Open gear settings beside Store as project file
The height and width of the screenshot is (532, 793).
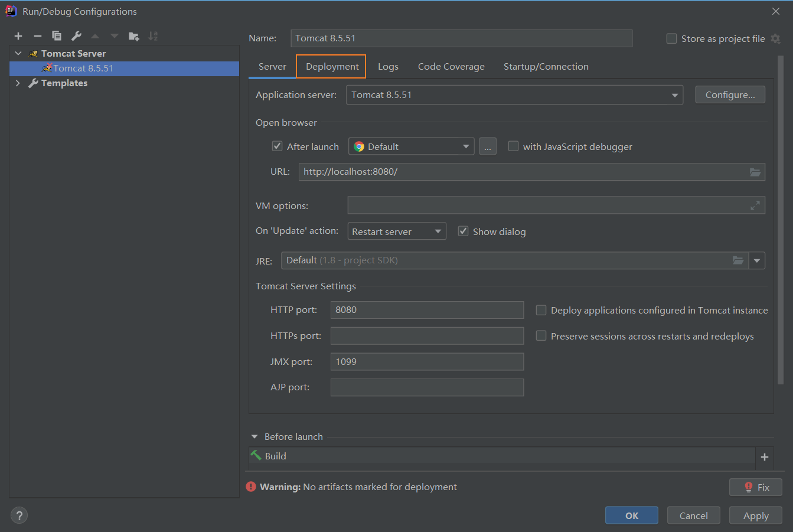point(776,38)
